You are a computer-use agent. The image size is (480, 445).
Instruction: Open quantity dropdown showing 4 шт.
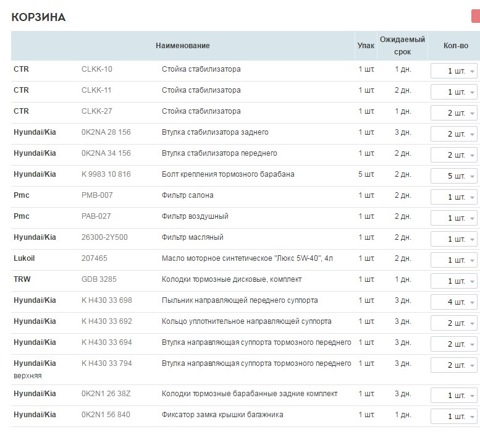pos(454,302)
